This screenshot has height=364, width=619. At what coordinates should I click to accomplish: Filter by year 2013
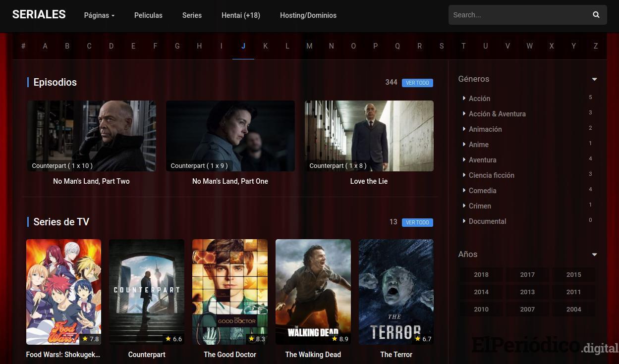tap(527, 292)
